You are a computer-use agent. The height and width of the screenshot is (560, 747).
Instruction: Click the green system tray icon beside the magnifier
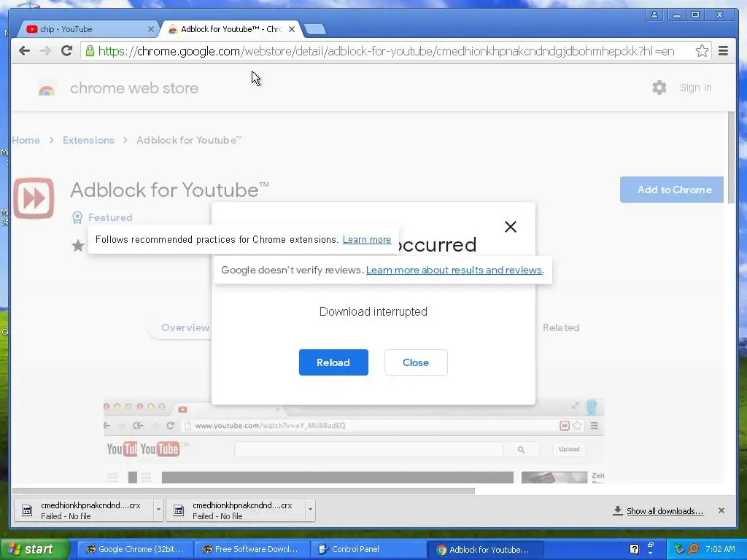679,549
